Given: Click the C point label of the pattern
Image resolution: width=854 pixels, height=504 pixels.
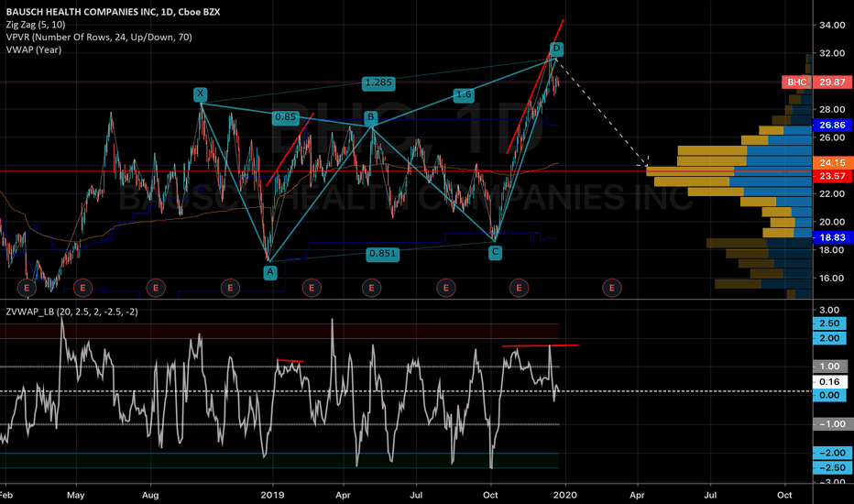Looking at the screenshot, I should (495, 252).
